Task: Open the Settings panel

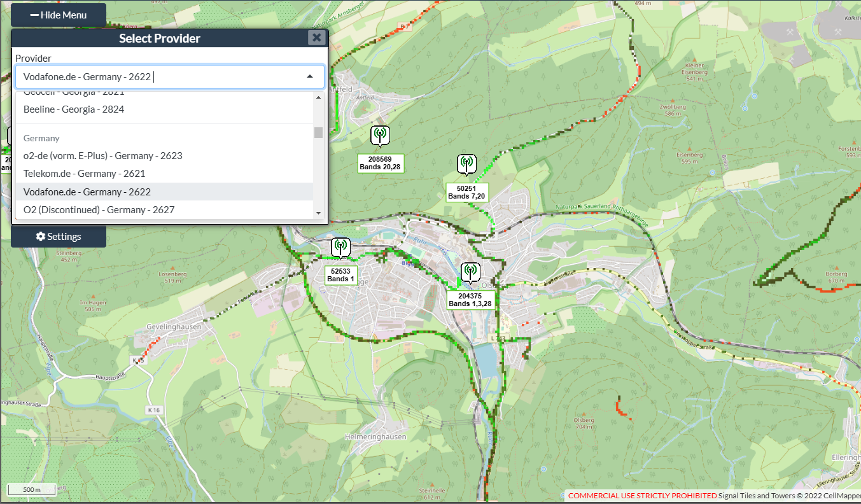Action: 59,236
